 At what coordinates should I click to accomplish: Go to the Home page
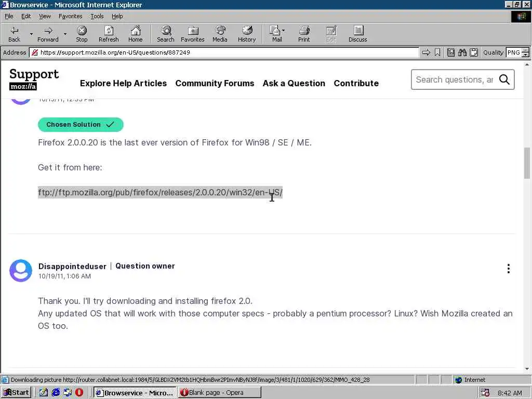tap(136, 34)
